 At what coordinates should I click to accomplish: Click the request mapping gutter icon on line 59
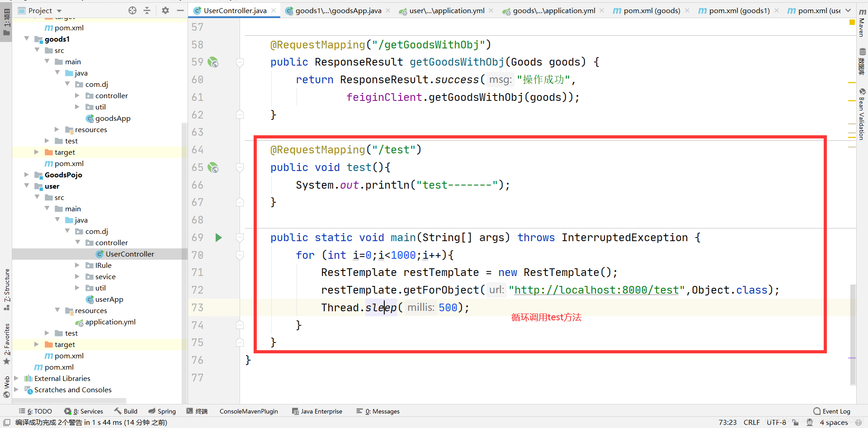[213, 62]
